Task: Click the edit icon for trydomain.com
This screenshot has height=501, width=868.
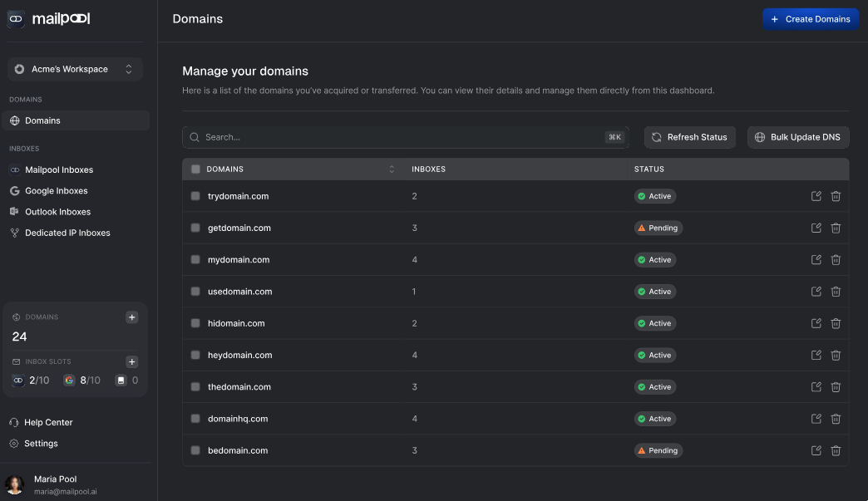Action: pos(816,196)
